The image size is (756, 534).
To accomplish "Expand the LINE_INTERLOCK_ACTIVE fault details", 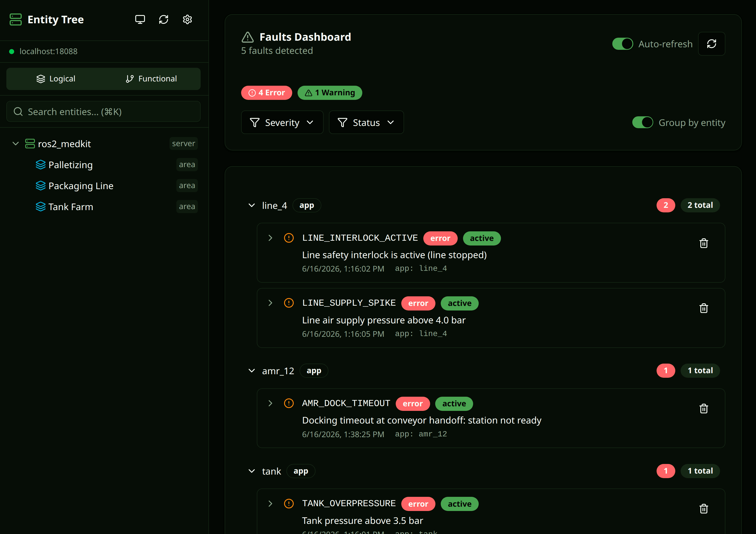I will 270,238.
